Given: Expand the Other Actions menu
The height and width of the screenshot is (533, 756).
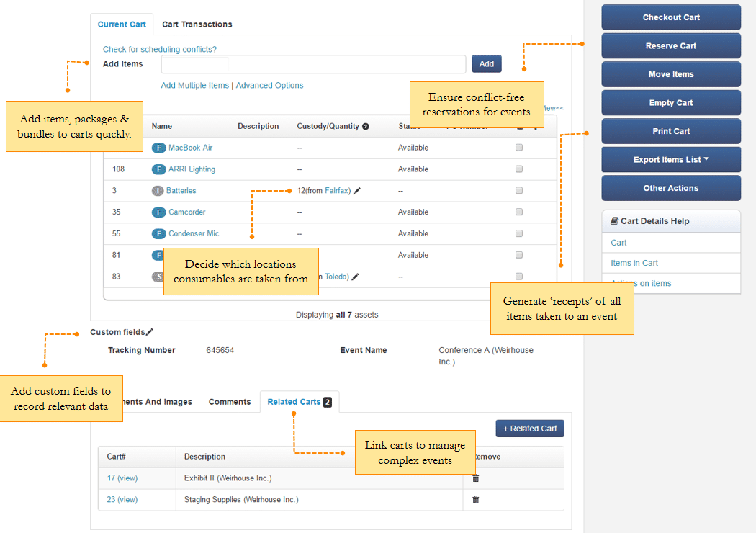Looking at the screenshot, I should pyautogui.click(x=670, y=188).
